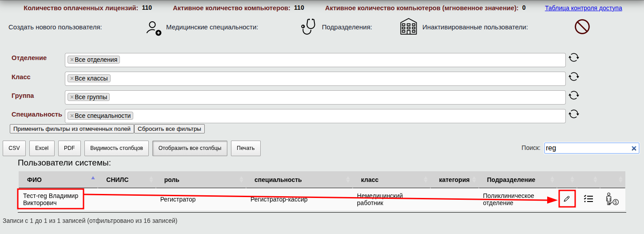Image resolution: width=644 pixels, height=234 pixels.
Task: Open inactivated users prohibited icon
Action: [x=582, y=27]
